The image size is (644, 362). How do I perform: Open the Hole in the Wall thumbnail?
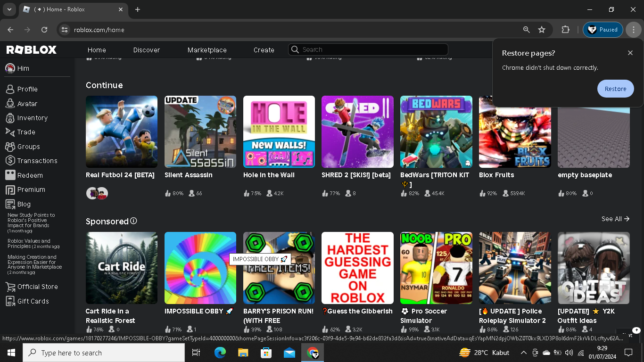coord(279,132)
